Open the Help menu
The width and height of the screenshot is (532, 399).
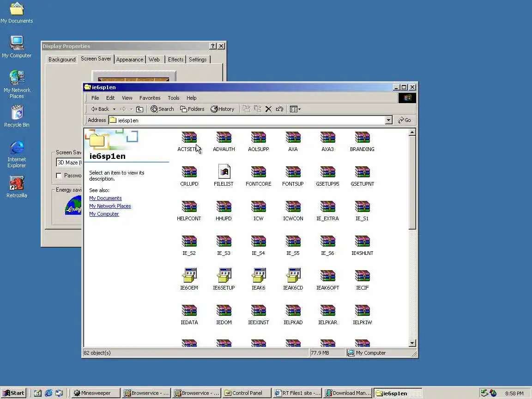191,98
